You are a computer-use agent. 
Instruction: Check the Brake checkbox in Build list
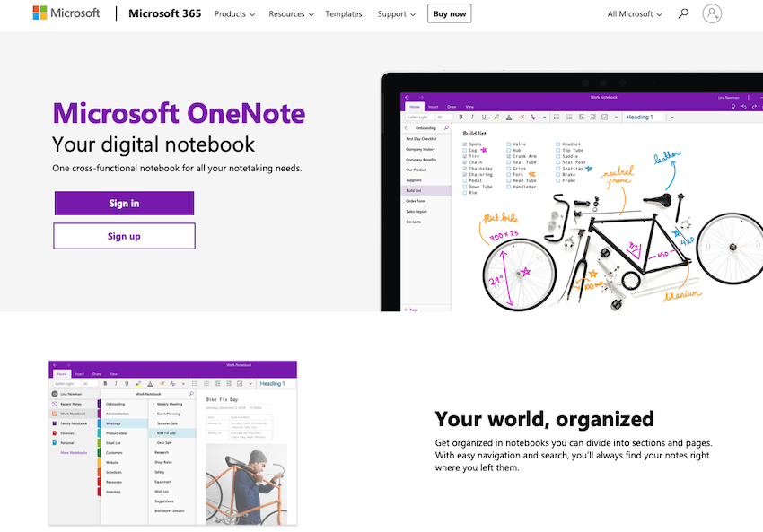tap(557, 175)
